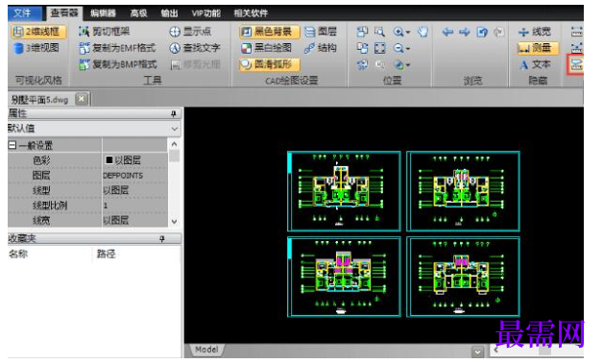Open the 默认值 dropdown in properties
Screen dimensions: 603x364
[x=175, y=129]
